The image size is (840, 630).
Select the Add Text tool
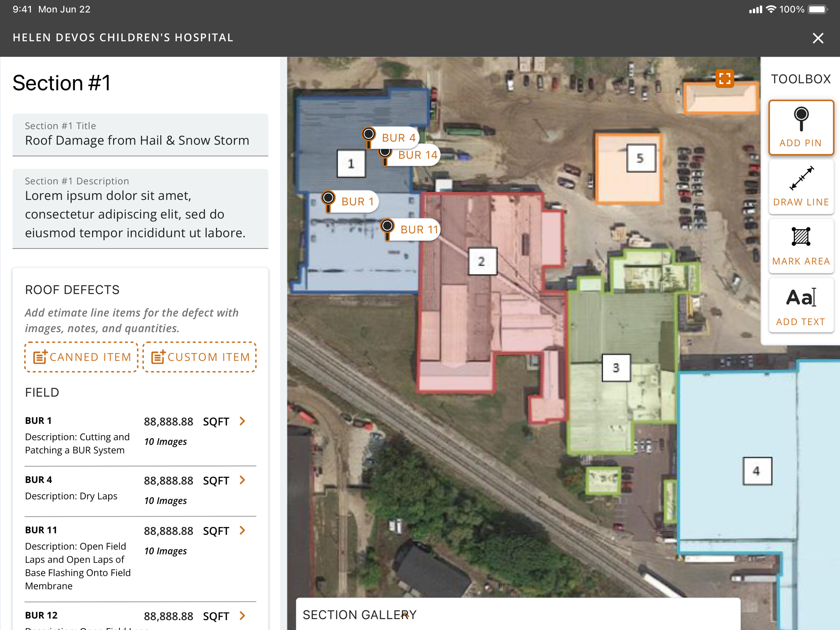point(801,306)
